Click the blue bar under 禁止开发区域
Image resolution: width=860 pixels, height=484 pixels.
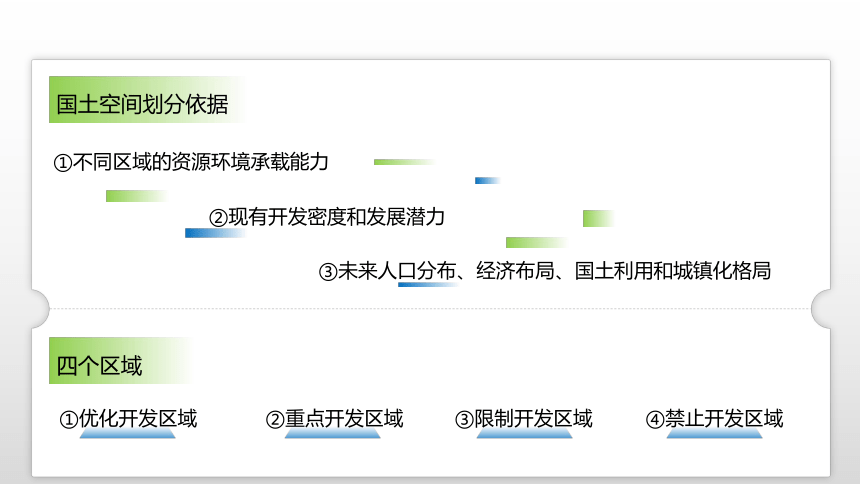715,434
